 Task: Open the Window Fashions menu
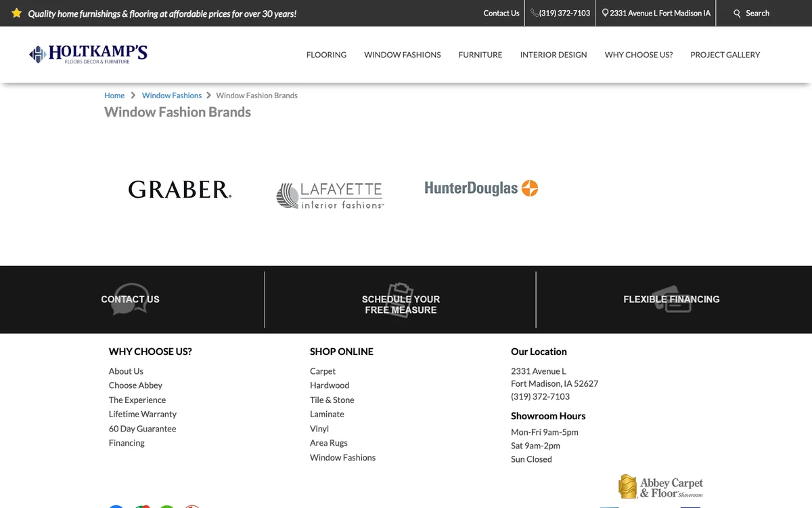click(x=403, y=55)
